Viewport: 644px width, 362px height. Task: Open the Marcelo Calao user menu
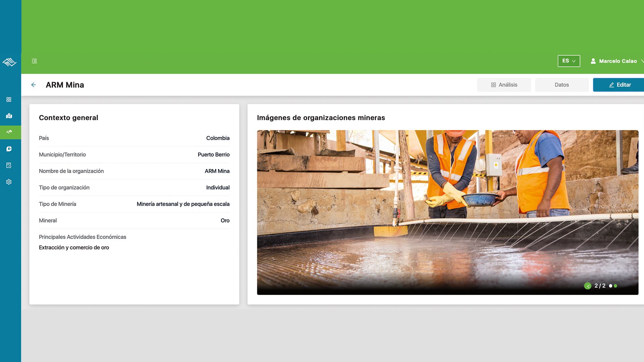tap(618, 61)
